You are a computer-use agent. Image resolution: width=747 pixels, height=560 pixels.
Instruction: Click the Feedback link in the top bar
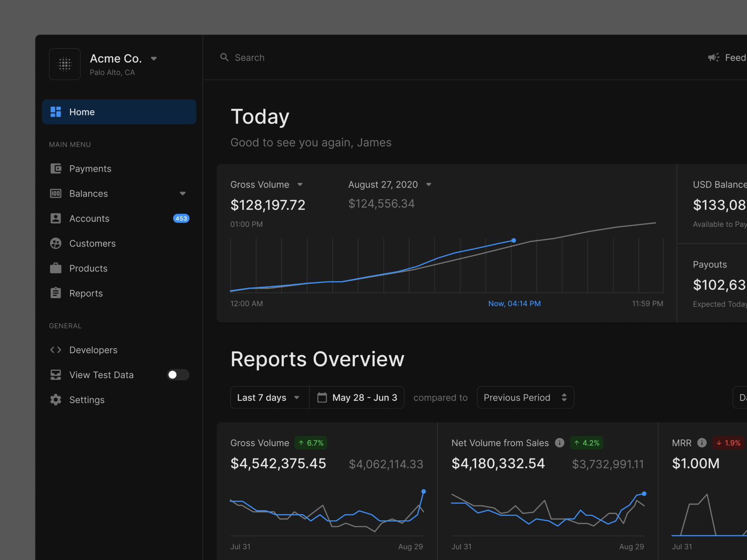tap(727, 57)
